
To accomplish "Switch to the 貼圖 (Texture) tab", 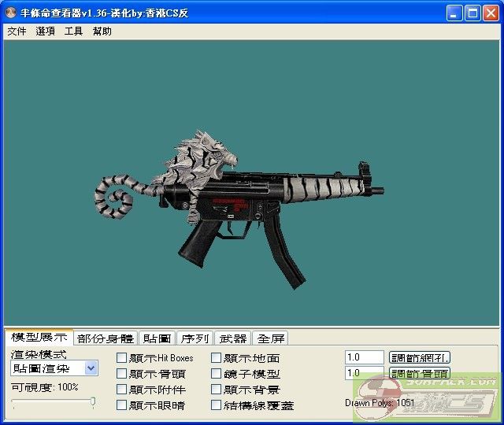I will [x=157, y=338].
